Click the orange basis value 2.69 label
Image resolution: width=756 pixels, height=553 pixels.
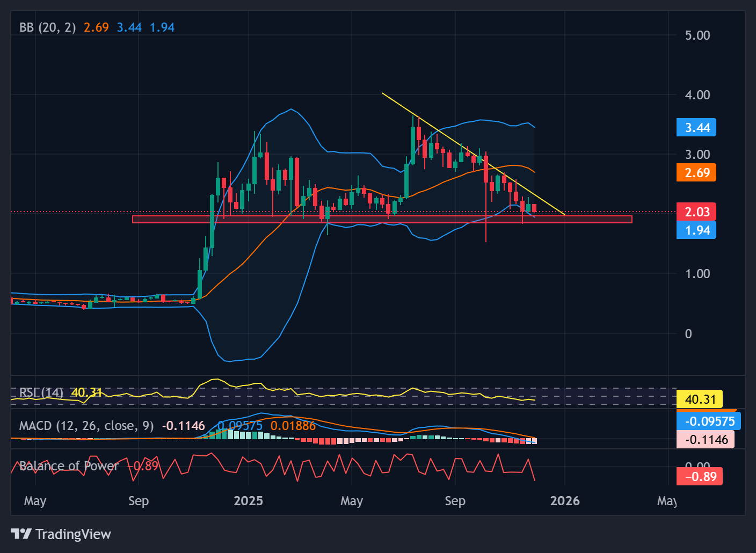tap(696, 172)
